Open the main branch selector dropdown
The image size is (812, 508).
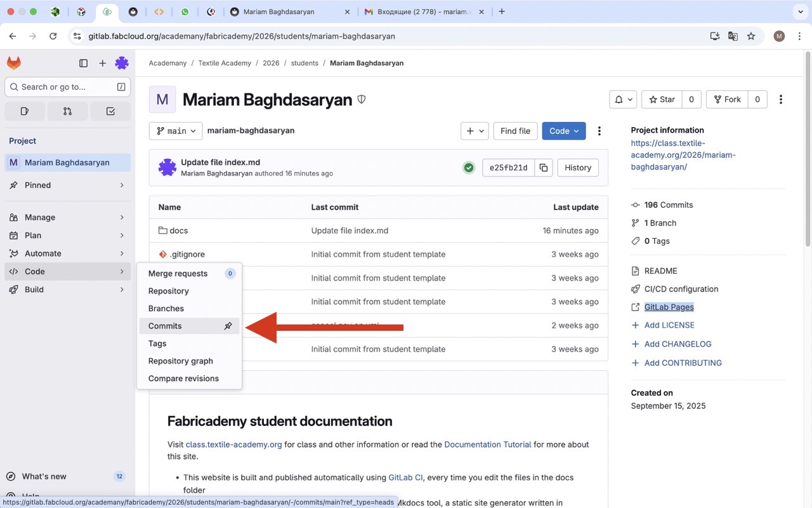176,131
